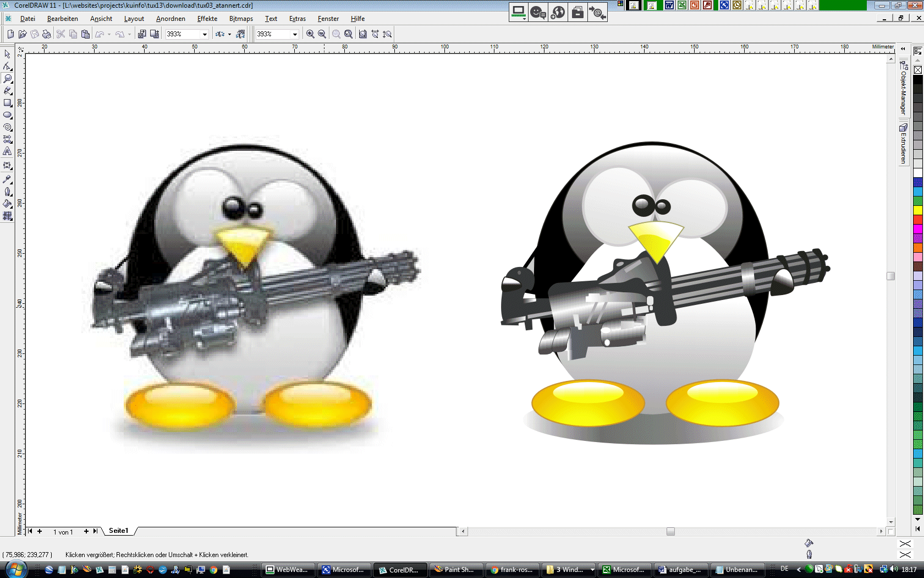Click the Zoom to Page Height icon

(x=387, y=34)
